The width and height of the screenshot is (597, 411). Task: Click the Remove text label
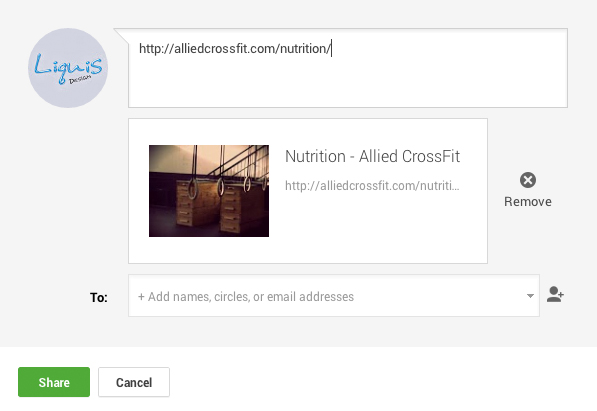click(x=528, y=202)
